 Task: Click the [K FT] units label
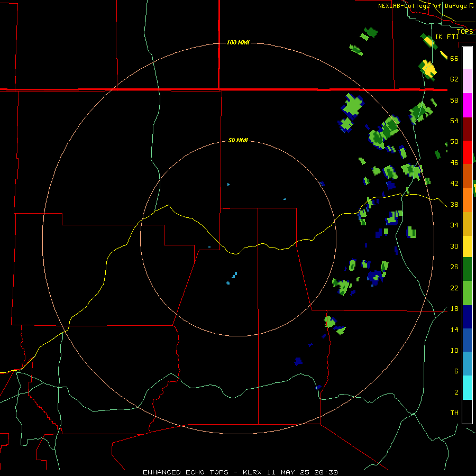[x=447, y=36]
